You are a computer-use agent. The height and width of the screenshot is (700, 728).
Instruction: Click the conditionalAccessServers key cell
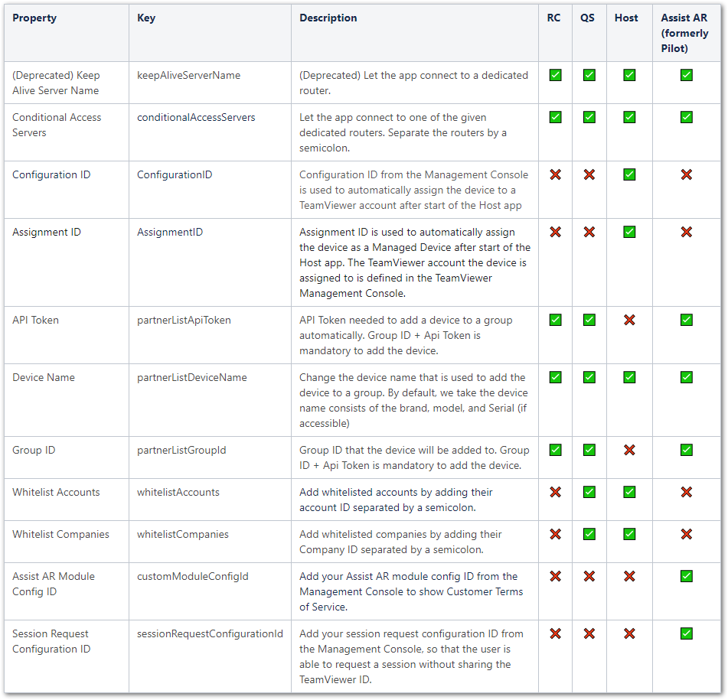click(196, 117)
